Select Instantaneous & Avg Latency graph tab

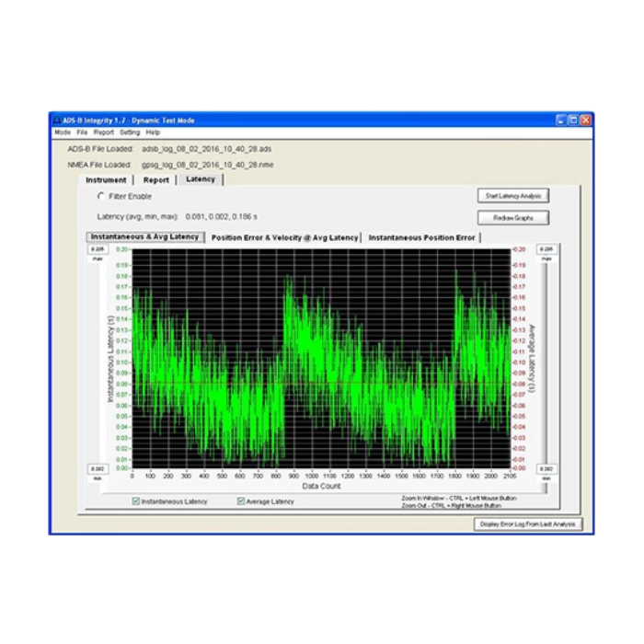point(145,237)
